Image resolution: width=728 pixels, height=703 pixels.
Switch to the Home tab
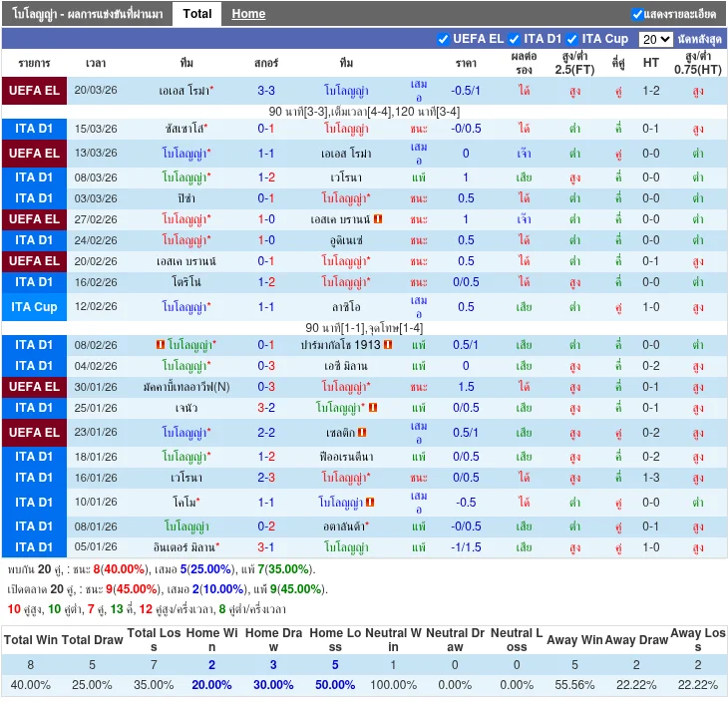pyautogui.click(x=248, y=14)
